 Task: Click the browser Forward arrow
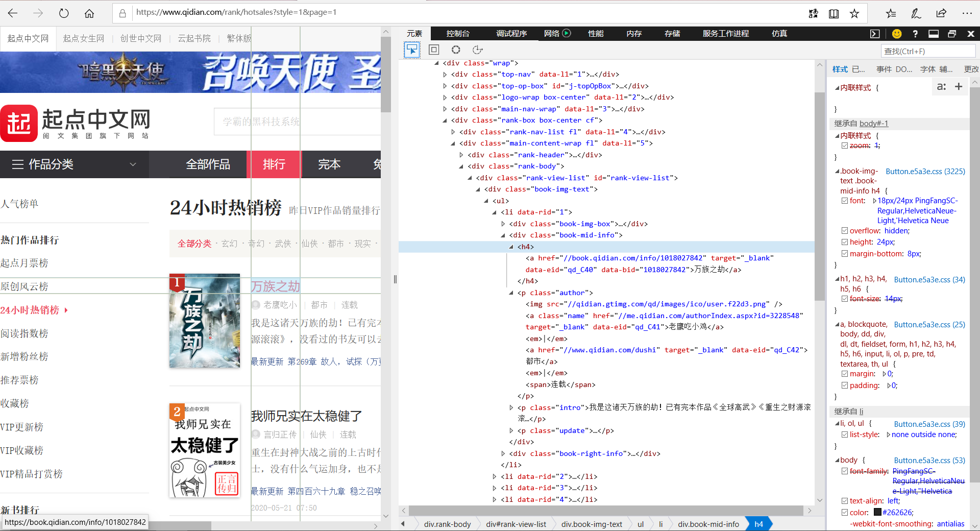38,13
